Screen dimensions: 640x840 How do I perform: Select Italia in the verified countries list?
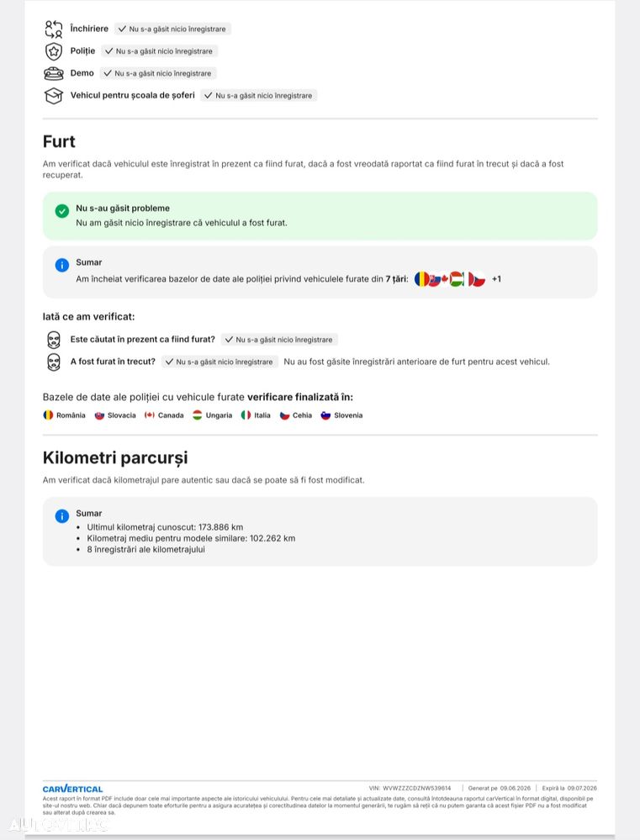click(256, 415)
